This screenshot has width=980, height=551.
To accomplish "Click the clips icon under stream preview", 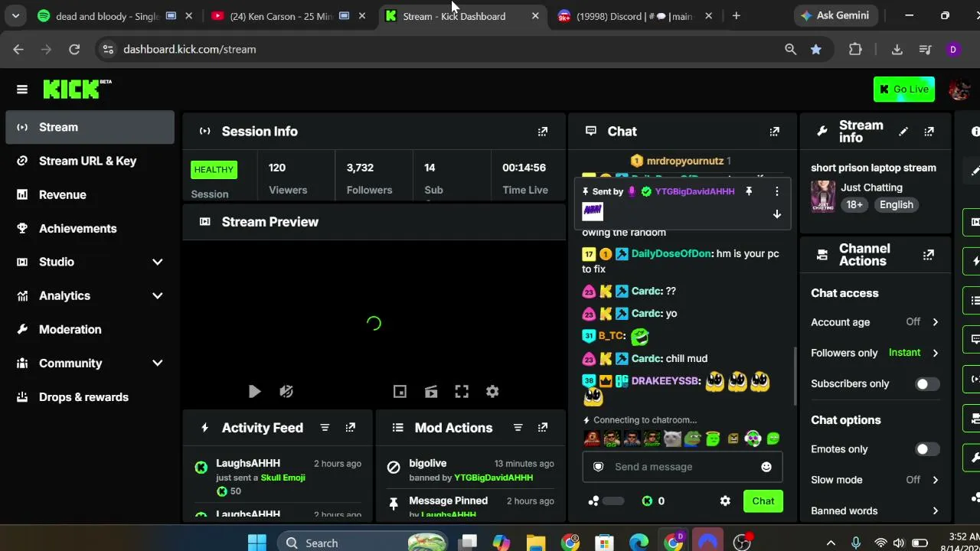I will [431, 392].
